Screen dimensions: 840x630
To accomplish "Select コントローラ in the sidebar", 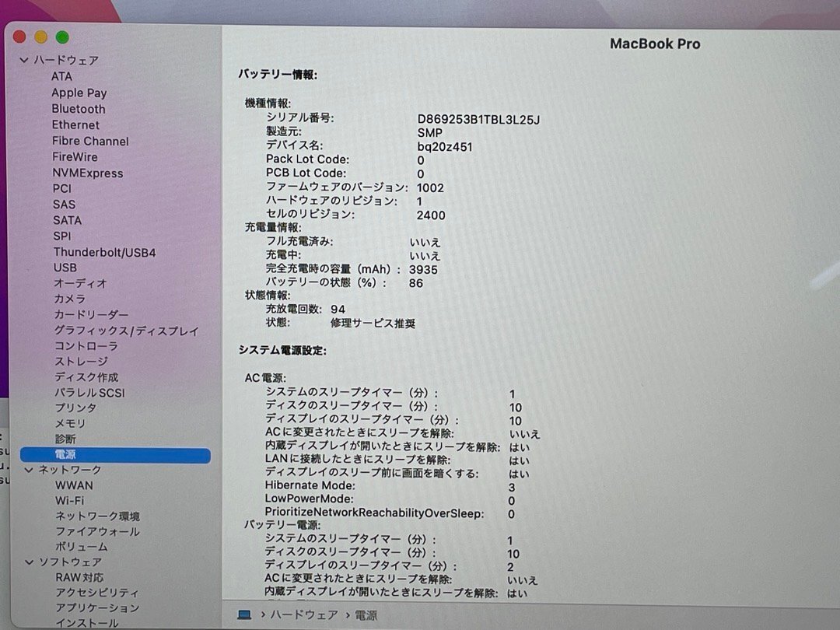I will (x=86, y=346).
